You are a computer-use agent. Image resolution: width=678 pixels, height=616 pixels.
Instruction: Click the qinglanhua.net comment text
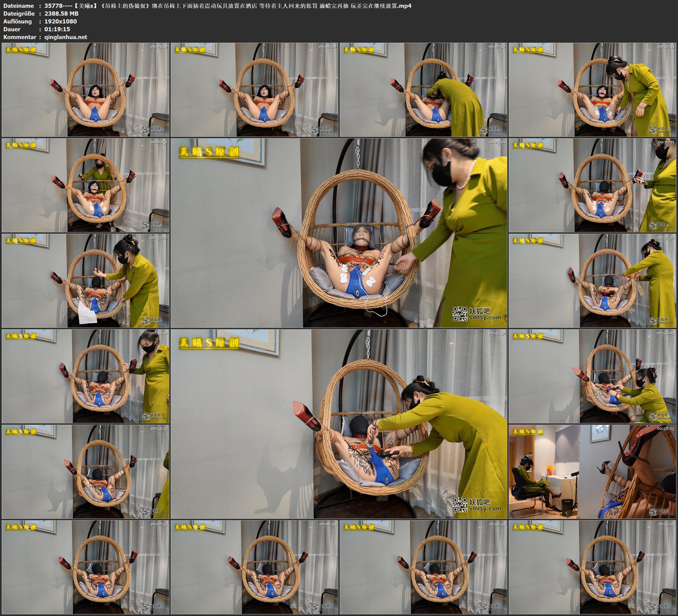coord(66,37)
